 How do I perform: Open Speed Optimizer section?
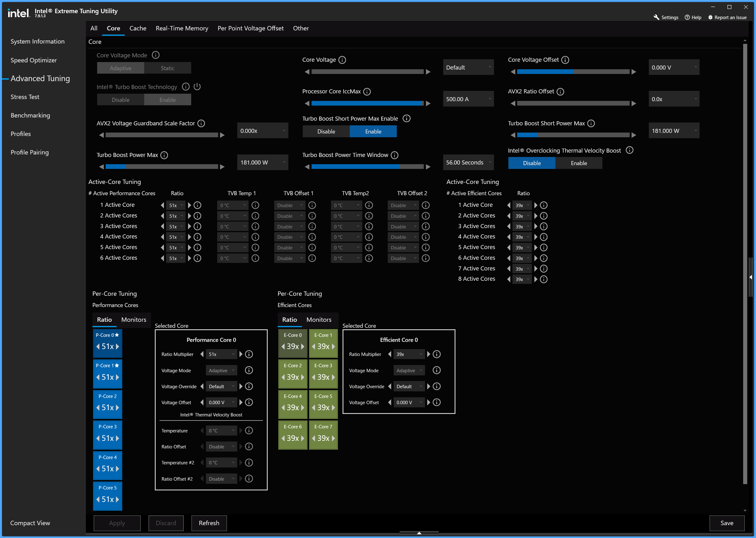[34, 60]
